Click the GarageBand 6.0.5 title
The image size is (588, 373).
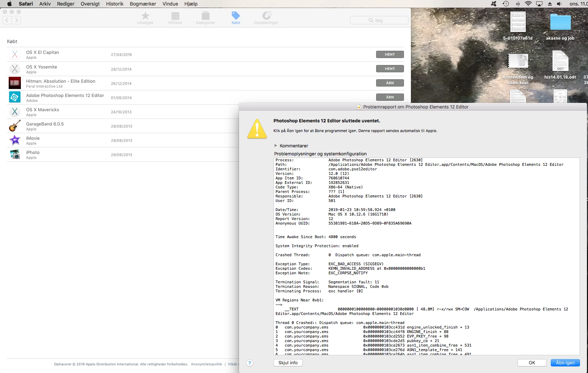[45, 124]
